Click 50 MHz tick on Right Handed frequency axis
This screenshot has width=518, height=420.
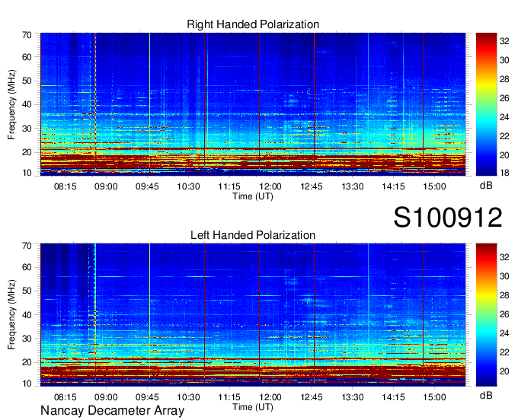27,81
